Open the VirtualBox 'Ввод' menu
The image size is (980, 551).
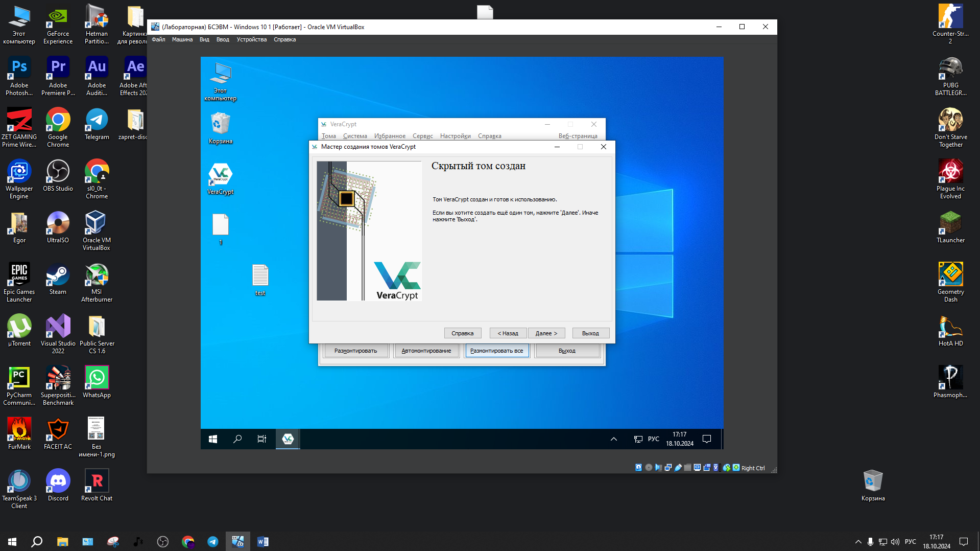pos(223,39)
